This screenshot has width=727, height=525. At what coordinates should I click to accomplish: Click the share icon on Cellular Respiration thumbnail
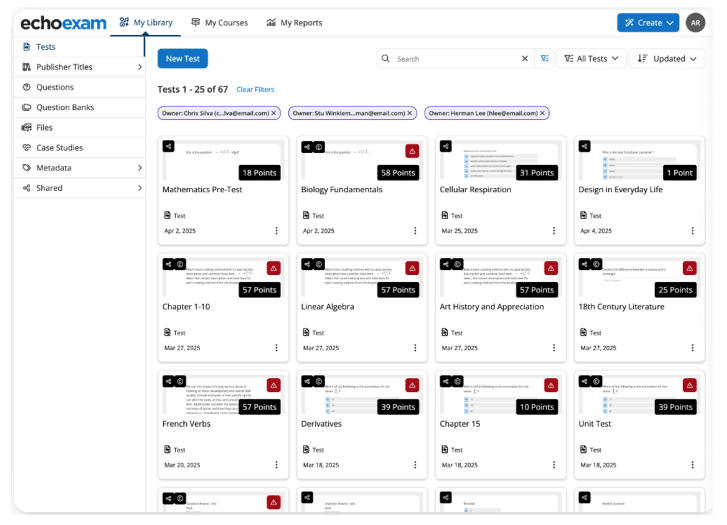(x=446, y=147)
